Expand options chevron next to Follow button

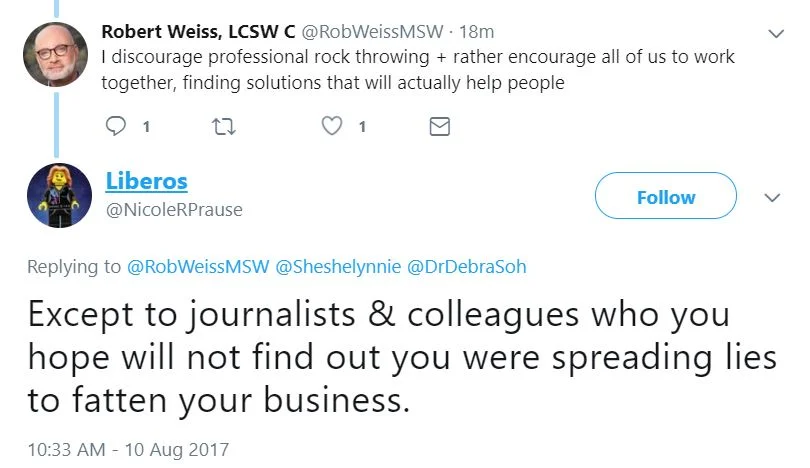771,197
